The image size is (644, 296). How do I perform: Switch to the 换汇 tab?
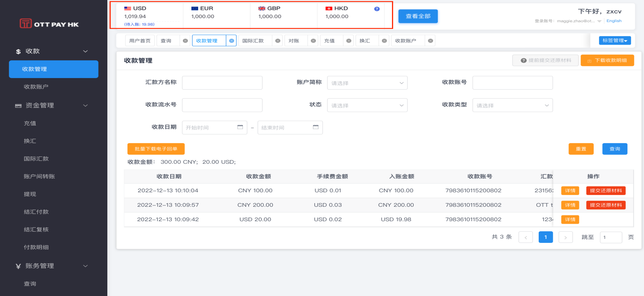pos(365,41)
